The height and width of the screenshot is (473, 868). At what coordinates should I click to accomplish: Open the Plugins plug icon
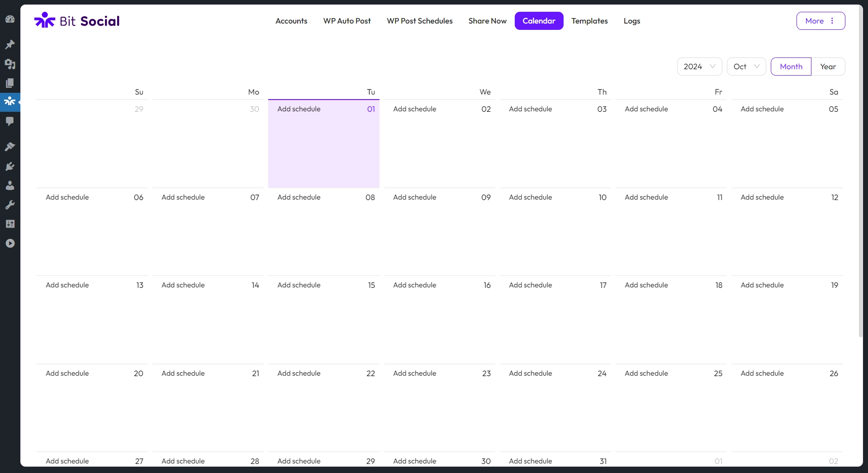[x=10, y=166]
